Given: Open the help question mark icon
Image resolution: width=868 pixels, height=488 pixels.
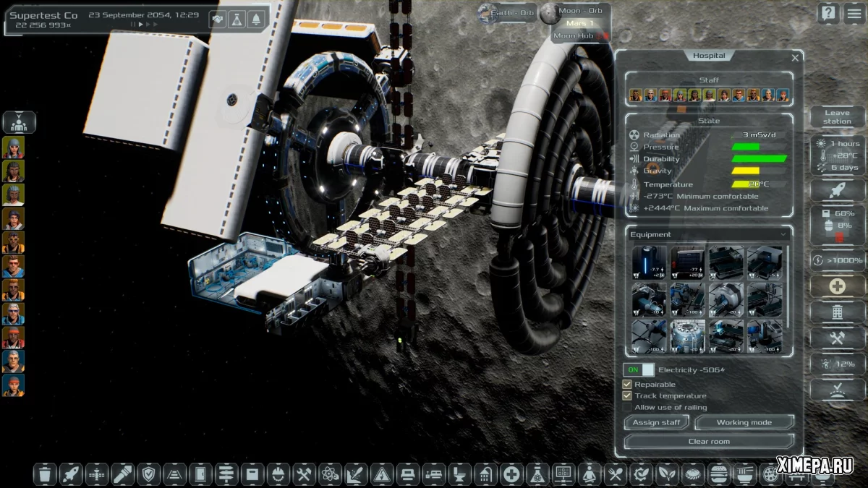Looking at the screenshot, I should click(x=829, y=13).
